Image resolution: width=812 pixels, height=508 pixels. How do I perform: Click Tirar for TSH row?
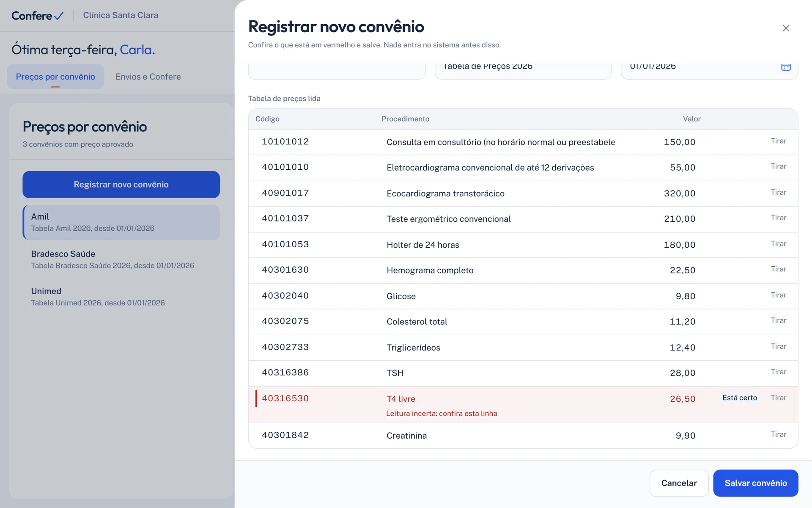pos(778,372)
